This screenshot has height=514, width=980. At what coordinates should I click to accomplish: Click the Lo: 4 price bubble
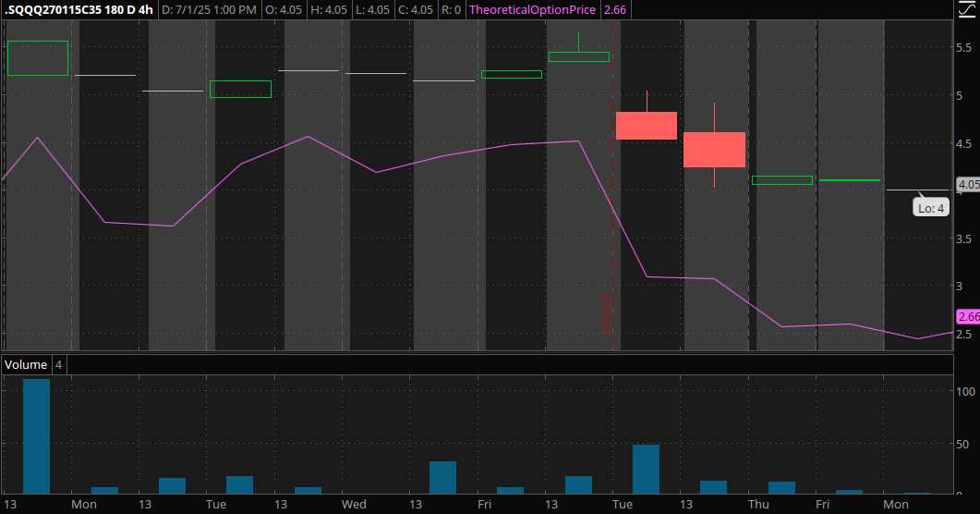930,209
